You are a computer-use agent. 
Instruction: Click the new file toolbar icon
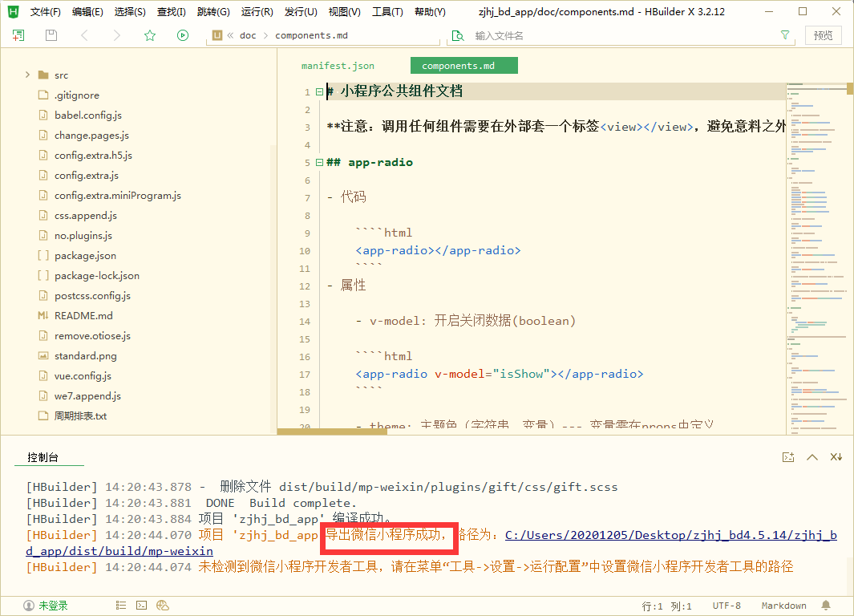18,35
